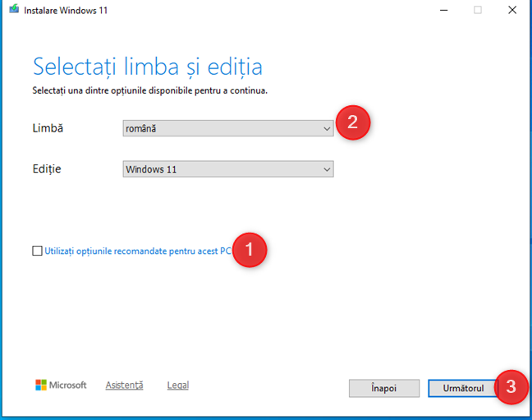Open the Legal link
532x420 pixels.
tap(177, 385)
